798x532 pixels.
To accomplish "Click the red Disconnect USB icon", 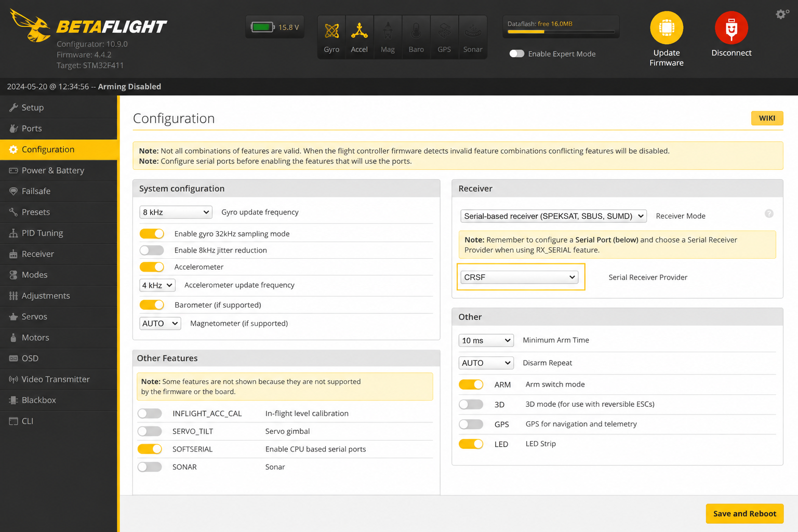I will [731, 28].
